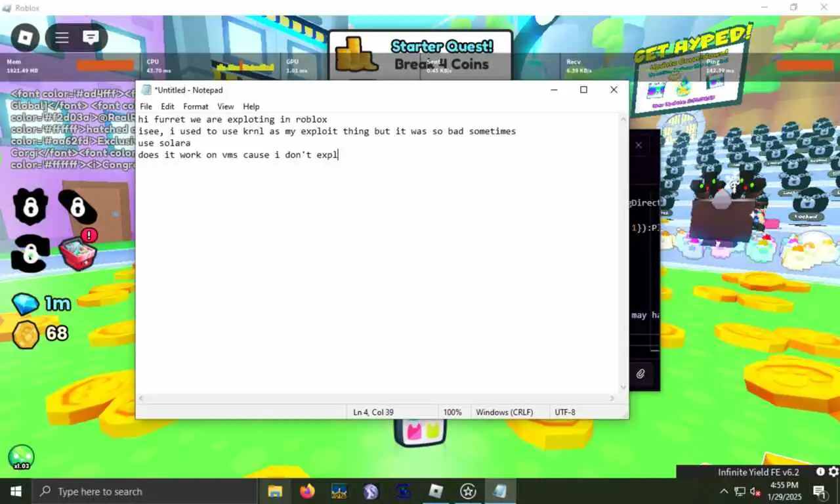Minimize the Notepad window
Screen dimensions: 840x504
(x=554, y=90)
